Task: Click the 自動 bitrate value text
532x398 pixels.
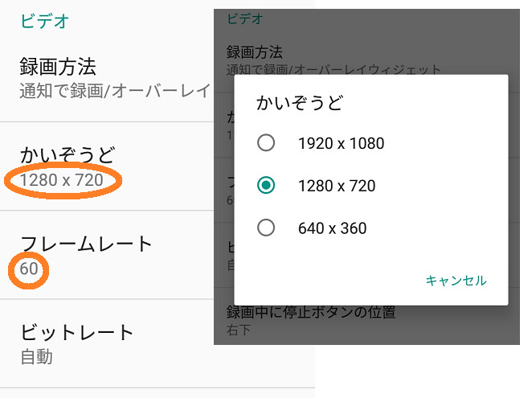Action: coord(37,356)
